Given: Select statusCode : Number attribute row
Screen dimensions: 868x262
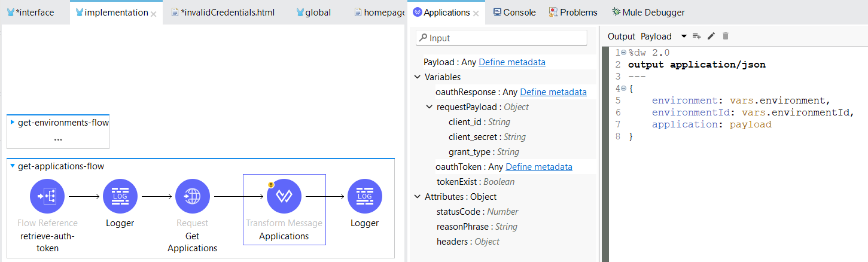Looking at the screenshot, I should pos(477,212).
